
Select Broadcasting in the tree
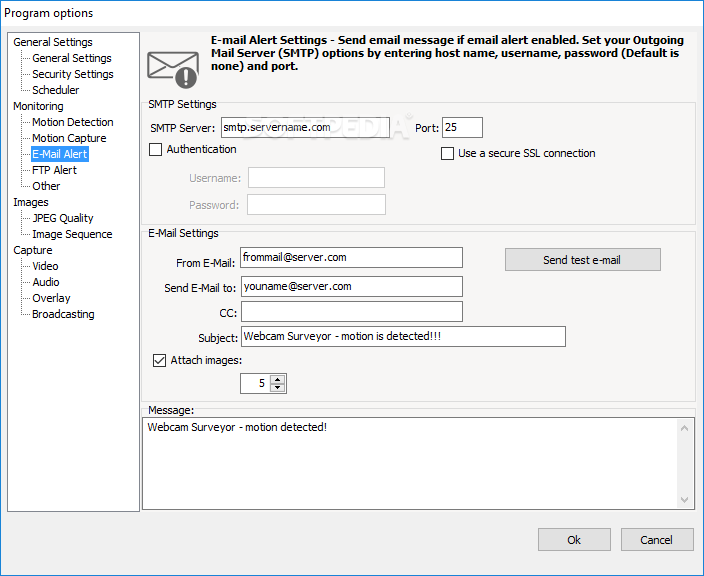(x=63, y=314)
